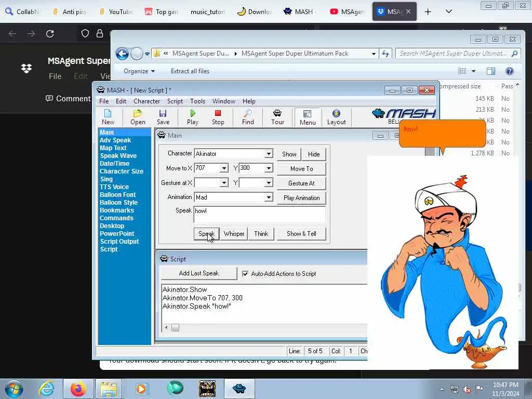Click the Speak button
Screen dimensions: 532x399
[x=206, y=234]
